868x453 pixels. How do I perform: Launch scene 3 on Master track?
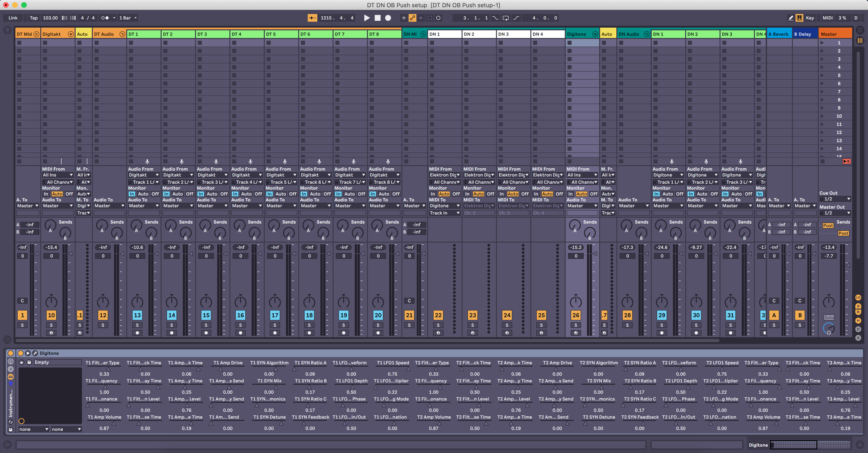pyautogui.click(x=823, y=59)
